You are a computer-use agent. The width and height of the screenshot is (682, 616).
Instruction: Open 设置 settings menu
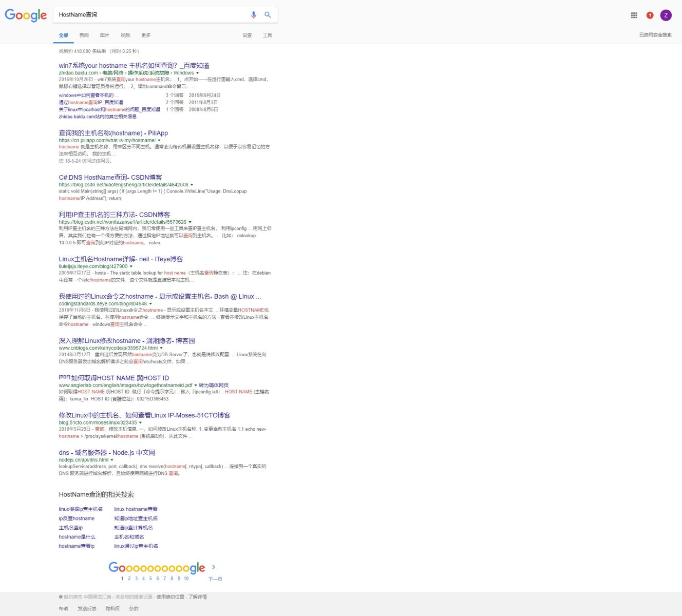point(247,35)
